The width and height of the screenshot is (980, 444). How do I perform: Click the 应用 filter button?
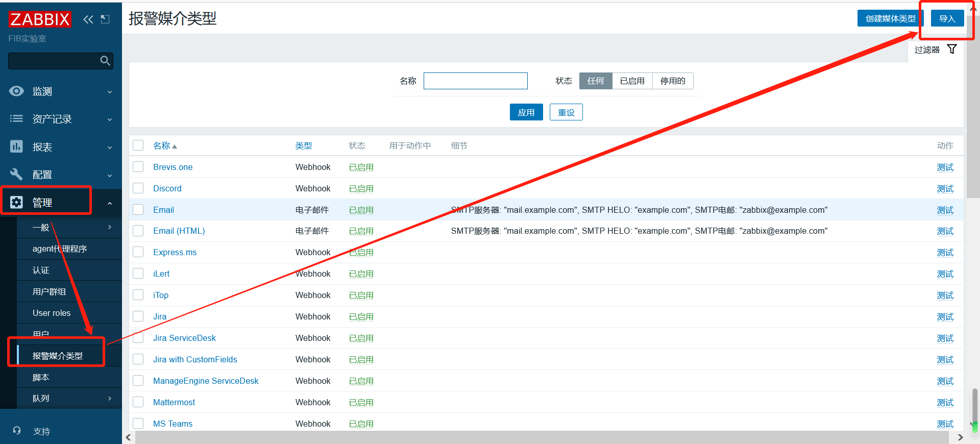coord(526,112)
